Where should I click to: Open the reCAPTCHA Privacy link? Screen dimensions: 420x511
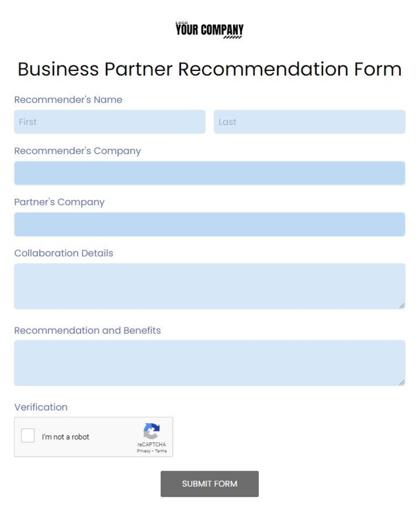[x=142, y=450]
